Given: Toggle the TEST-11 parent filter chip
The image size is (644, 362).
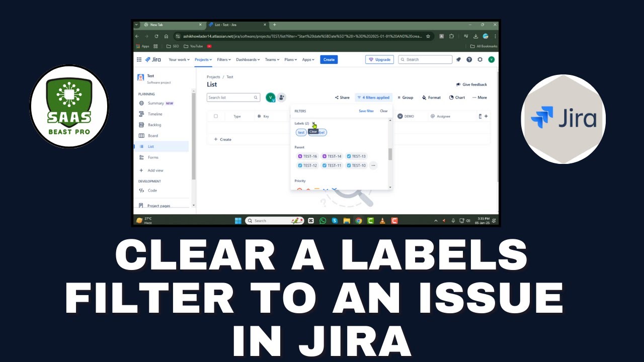Looking at the screenshot, I should click(332, 165).
